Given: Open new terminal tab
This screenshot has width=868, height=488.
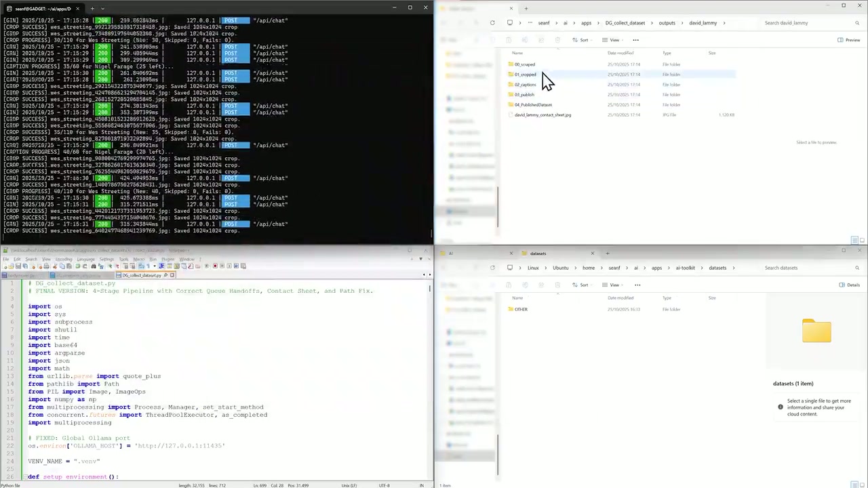Looking at the screenshot, I should pyautogui.click(x=92, y=9).
